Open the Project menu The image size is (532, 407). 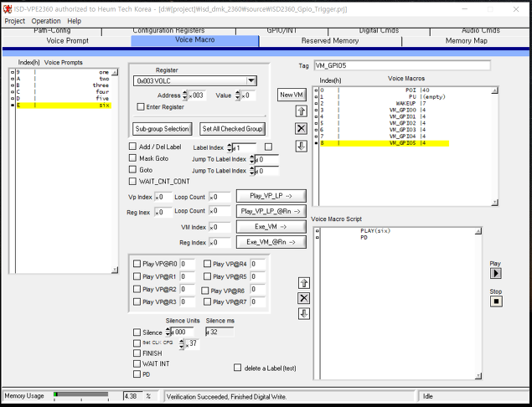point(14,21)
